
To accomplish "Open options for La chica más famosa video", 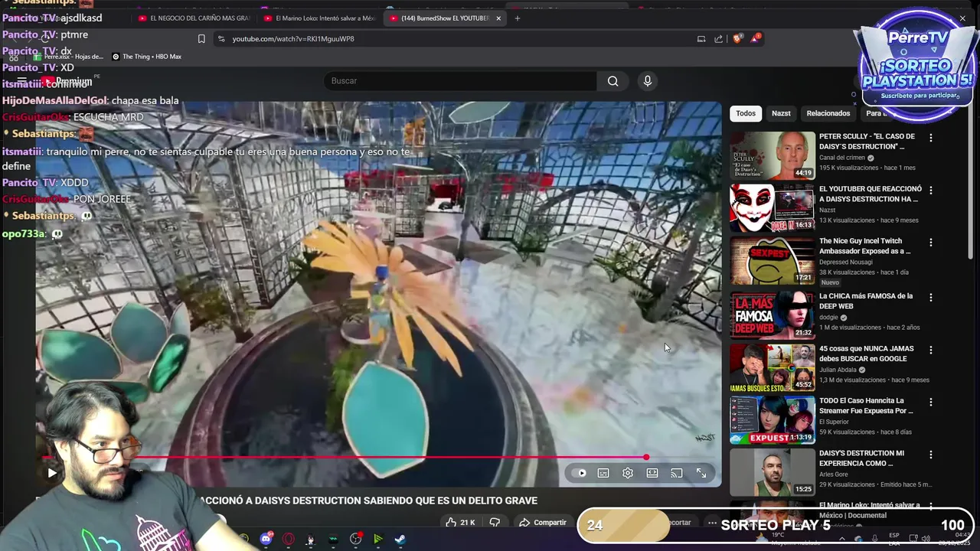I will pyautogui.click(x=931, y=297).
